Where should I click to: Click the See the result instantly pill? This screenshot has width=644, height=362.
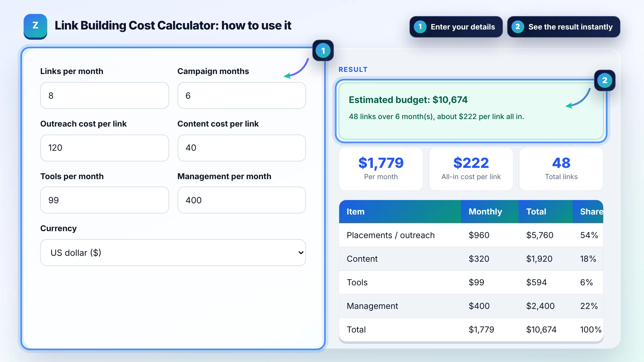[x=563, y=27]
